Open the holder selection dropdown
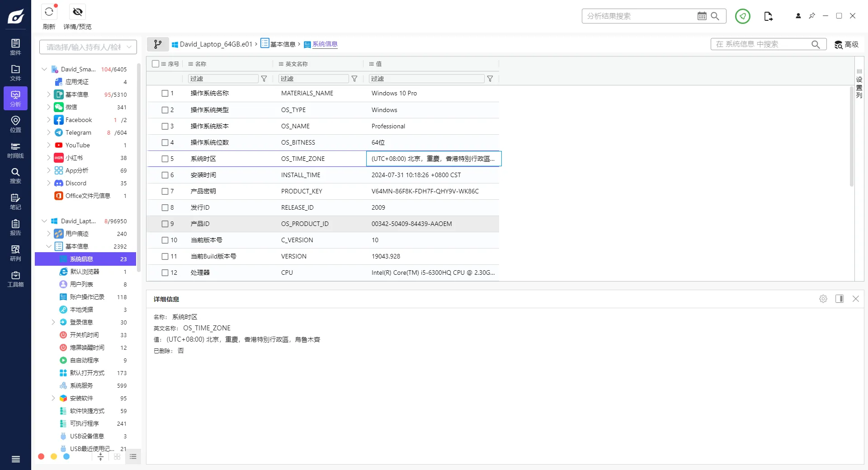868x470 pixels. pyautogui.click(x=88, y=47)
